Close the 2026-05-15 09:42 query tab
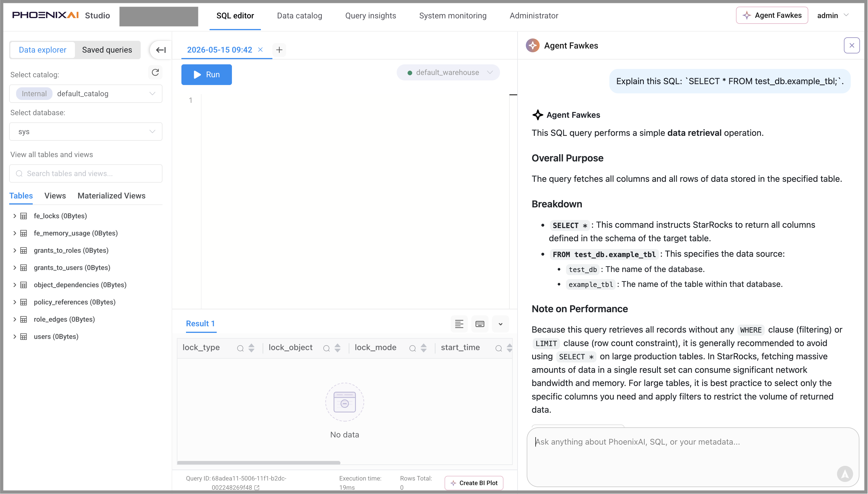Screen dimensions: 868x494 pos(260,49)
